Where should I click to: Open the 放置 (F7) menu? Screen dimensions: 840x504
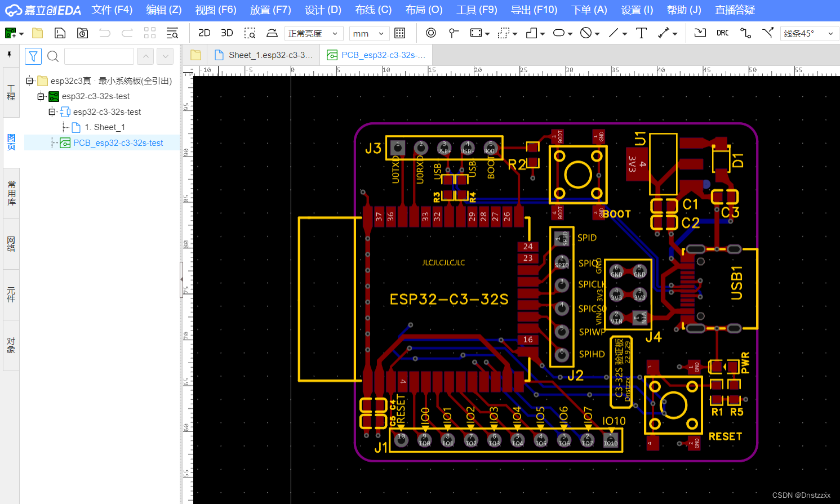pos(270,10)
